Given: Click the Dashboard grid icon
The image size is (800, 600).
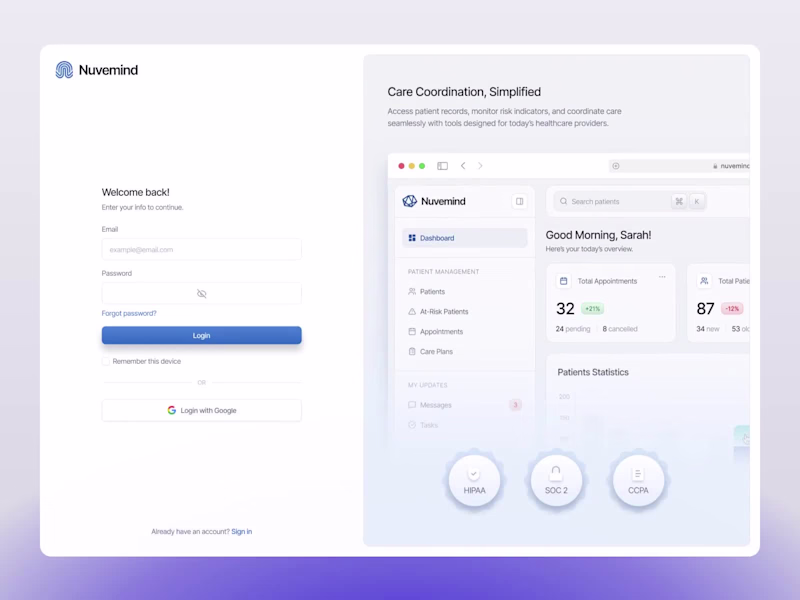Looking at the screenshot, I should tap(412, 238).
